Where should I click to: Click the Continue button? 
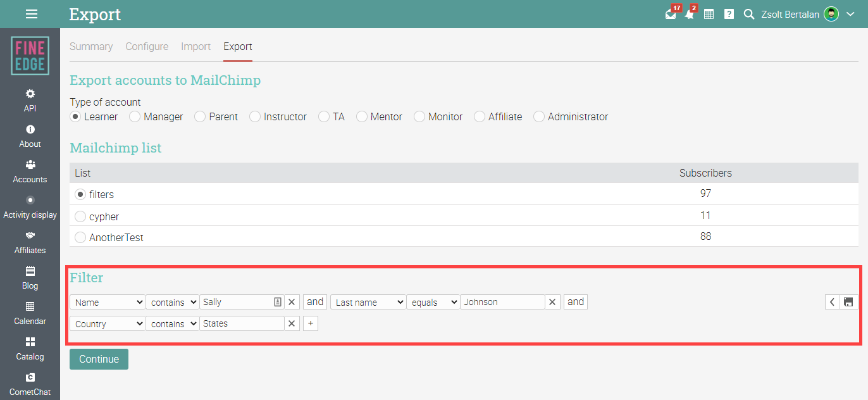[99, 359]
